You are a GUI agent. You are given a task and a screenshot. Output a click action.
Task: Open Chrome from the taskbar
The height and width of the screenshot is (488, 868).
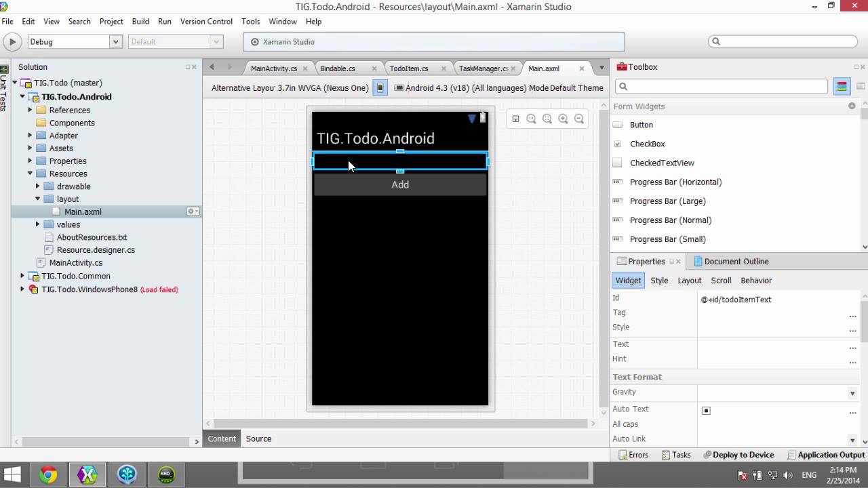tap(47, 474)
